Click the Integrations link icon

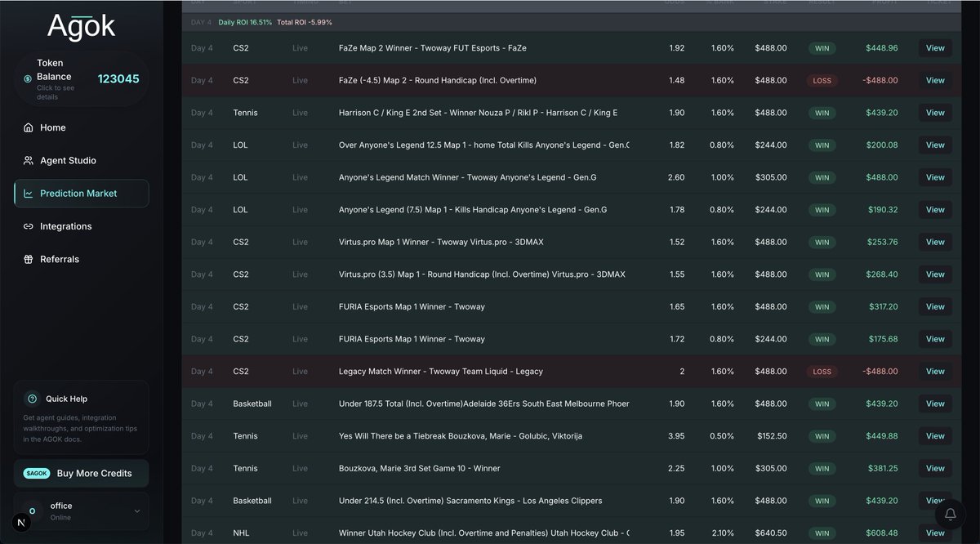coord(29,226)
